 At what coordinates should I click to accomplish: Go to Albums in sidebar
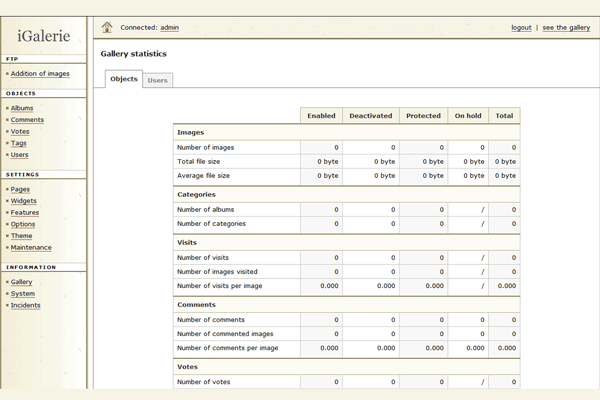coord(22,108)
